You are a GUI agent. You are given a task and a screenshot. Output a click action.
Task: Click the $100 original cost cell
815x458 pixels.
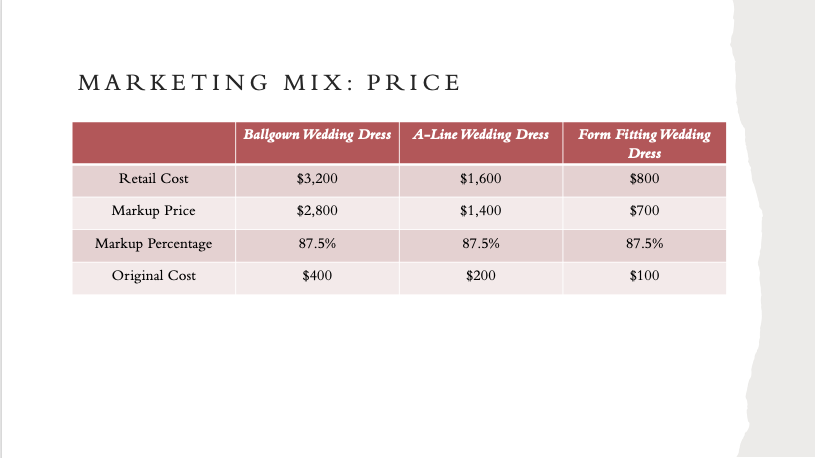[x=645, y=278]
